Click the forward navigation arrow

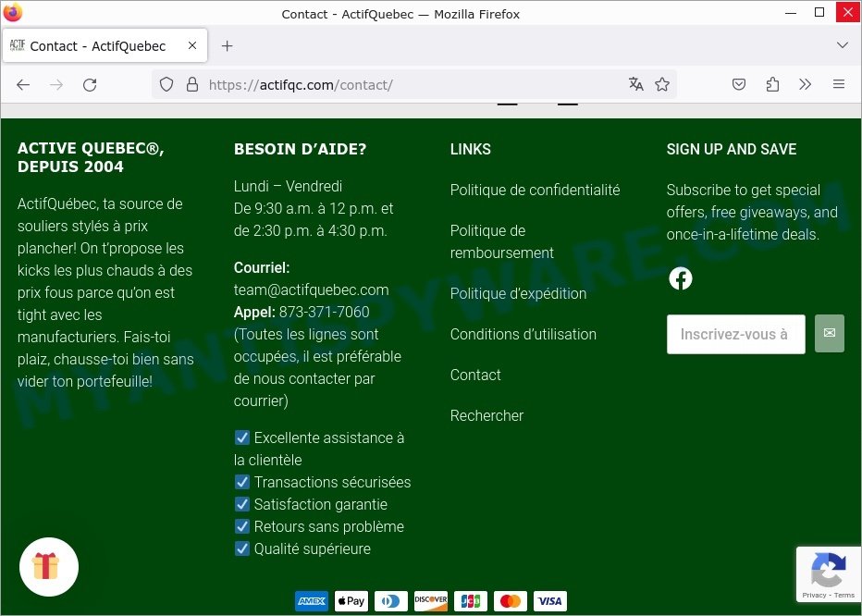[x=56, y=85]
